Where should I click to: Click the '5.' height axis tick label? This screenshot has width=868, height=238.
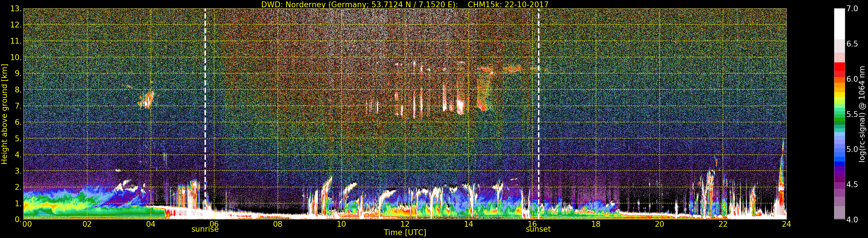click(18, 138)
